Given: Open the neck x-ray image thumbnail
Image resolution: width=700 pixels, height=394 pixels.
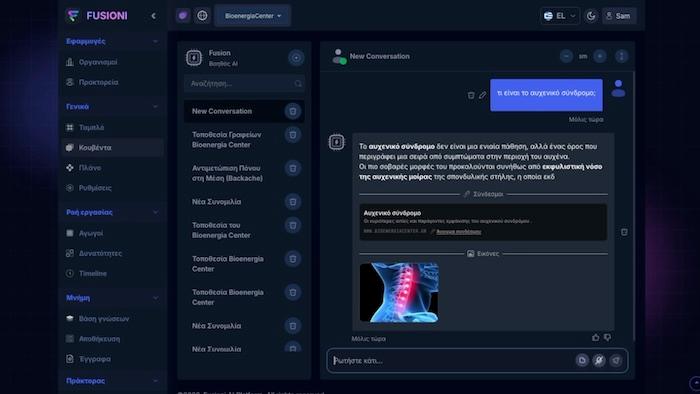Looking at the screenshot, I should 399,292.
